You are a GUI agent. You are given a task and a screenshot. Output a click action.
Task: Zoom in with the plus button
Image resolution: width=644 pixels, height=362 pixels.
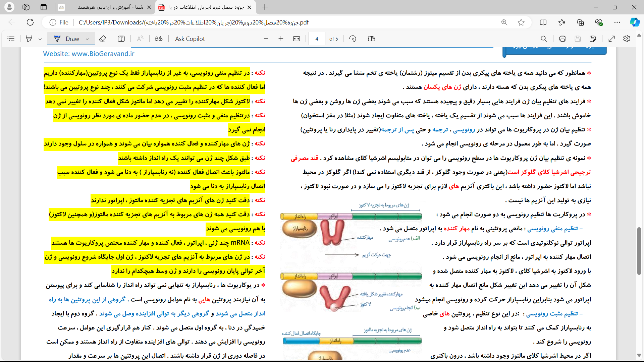tap(281, 39)
